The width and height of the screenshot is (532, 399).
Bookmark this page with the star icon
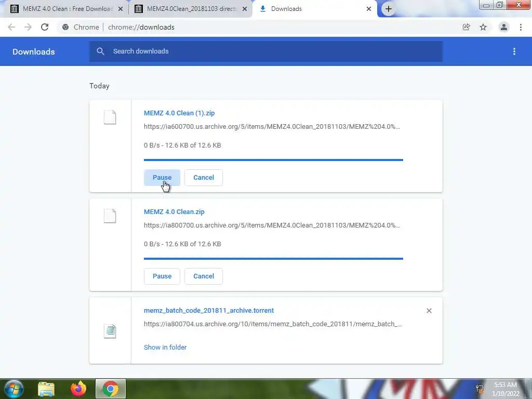pyautogui.click(x=483, y=27)
